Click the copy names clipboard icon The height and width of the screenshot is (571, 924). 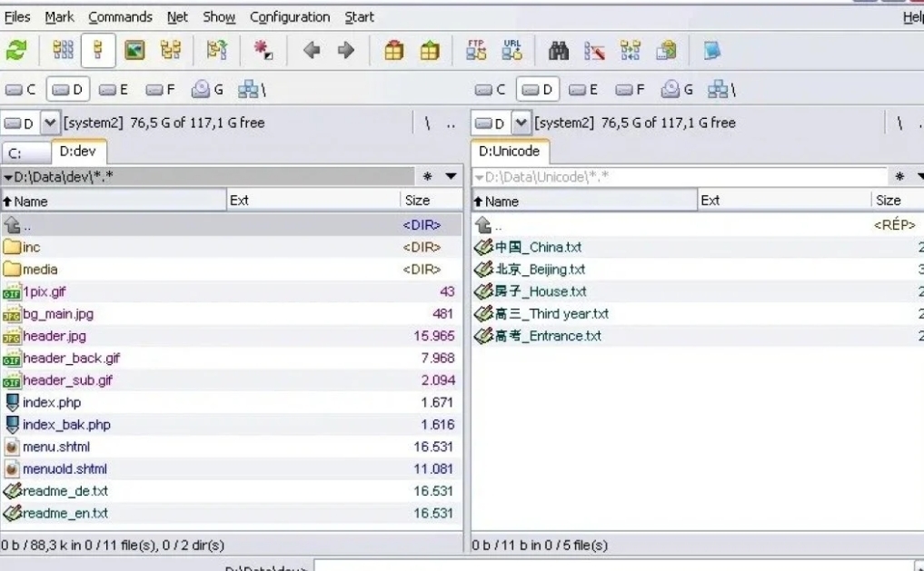[x=666, y=51]
